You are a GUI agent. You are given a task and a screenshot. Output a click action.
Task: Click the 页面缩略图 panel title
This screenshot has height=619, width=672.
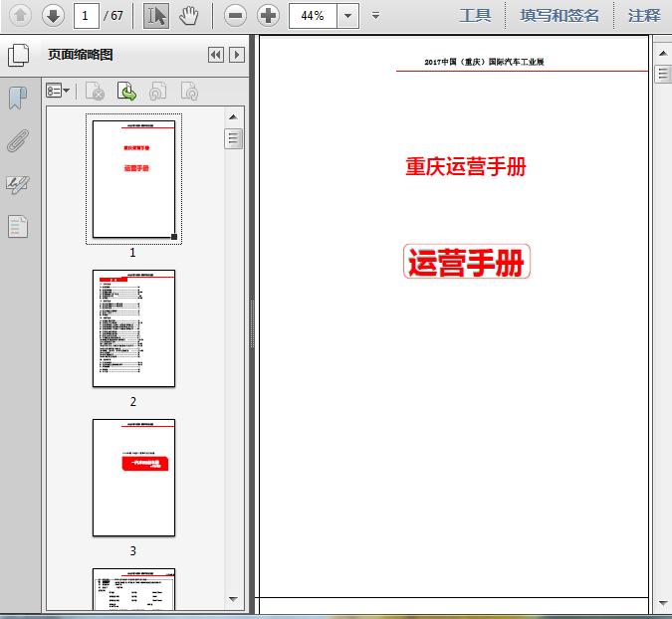[81, 55]
